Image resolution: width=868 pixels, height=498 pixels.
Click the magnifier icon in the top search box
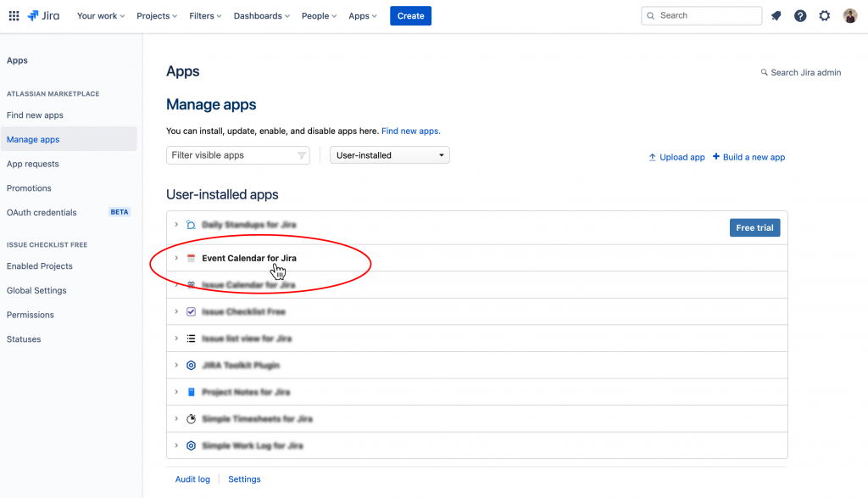pyautogui.click(x=651, y=15)
